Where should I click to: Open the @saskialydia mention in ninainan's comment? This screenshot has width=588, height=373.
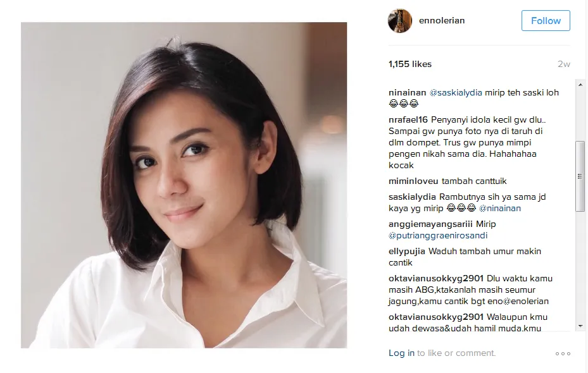pyautogui.click(x=456, y=92)
